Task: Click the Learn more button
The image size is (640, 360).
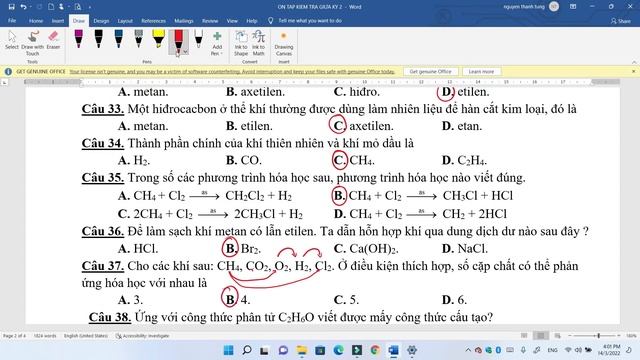Action: point(481,71)
